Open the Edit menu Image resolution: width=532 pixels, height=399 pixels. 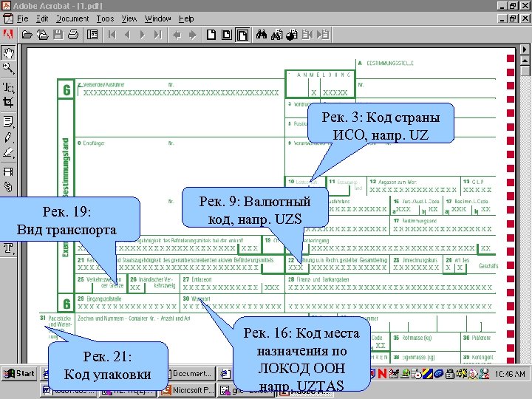(42, 18)
